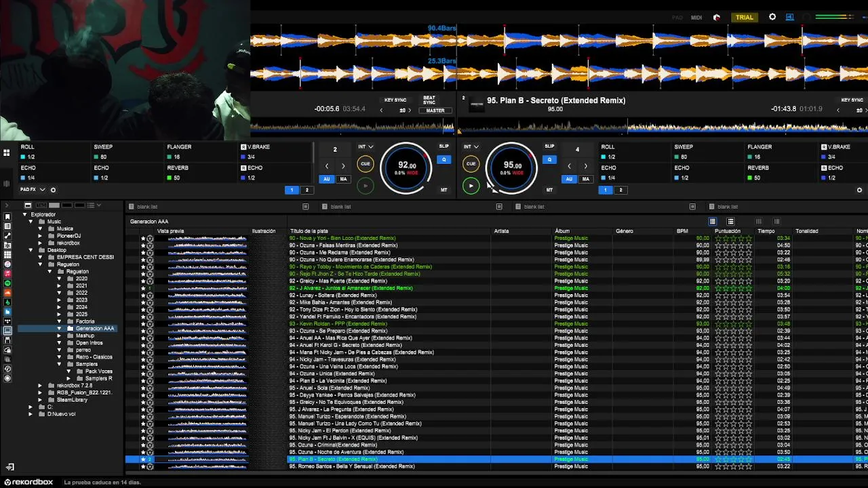Collapse the Desktop folder
This screenshot has height=488, width=868.
pos(31,250)
